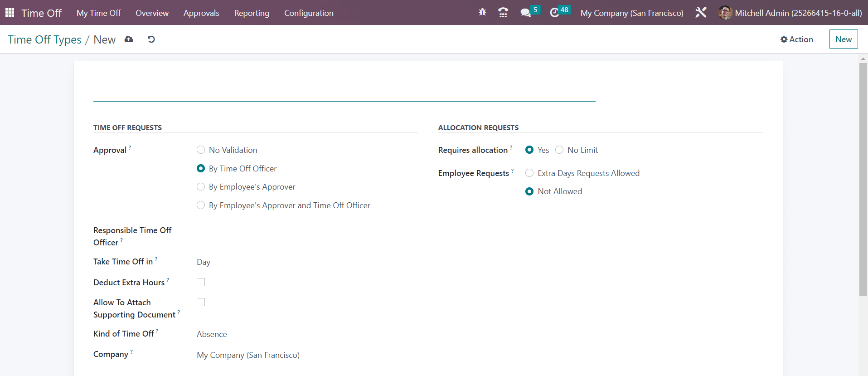Open the Action gear menu
868x376 pixels.
pyautogui.click(x=796, y=39)
